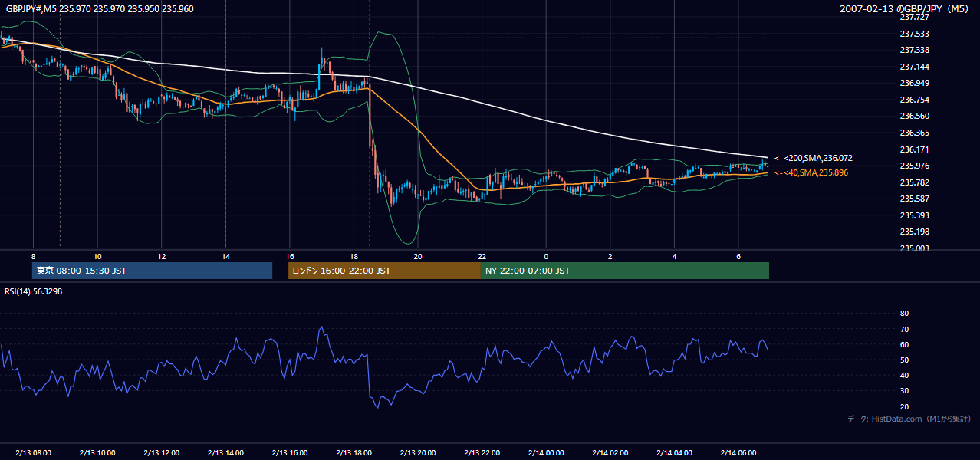Click the '2/13 22:00' bottom time label
This screenshot has width=980, height=460.
pyautogui.click(x=482, y=452)
